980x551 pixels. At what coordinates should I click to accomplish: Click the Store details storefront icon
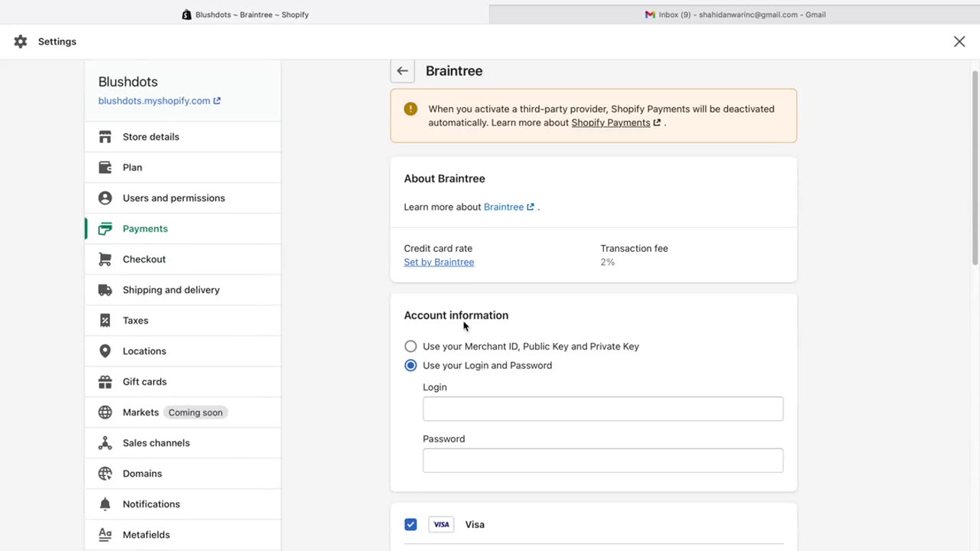[105, 136]
